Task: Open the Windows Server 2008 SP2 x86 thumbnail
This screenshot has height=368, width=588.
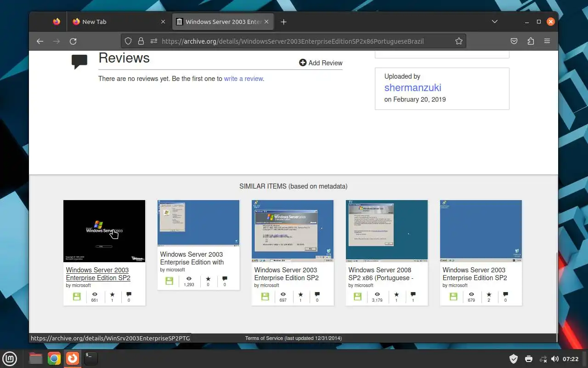Action: 387,231
